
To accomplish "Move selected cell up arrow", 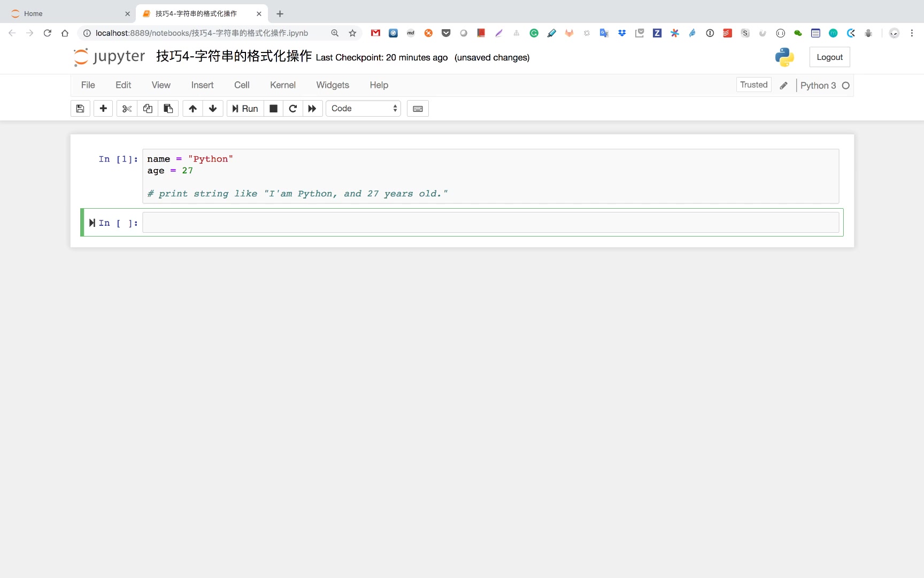I will pos(192,109).
